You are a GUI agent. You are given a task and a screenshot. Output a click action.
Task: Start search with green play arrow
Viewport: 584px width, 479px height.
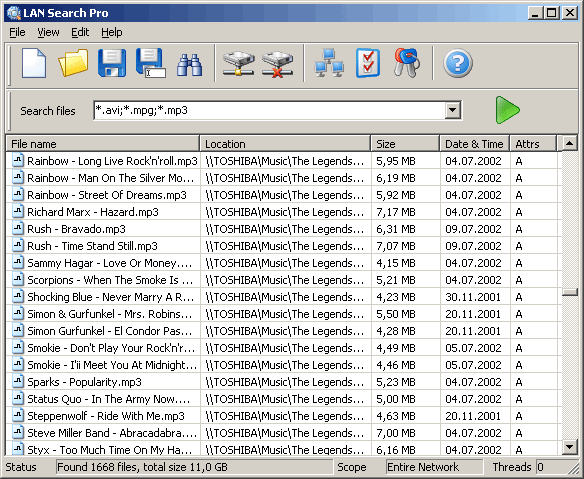[x=508, y=110]
